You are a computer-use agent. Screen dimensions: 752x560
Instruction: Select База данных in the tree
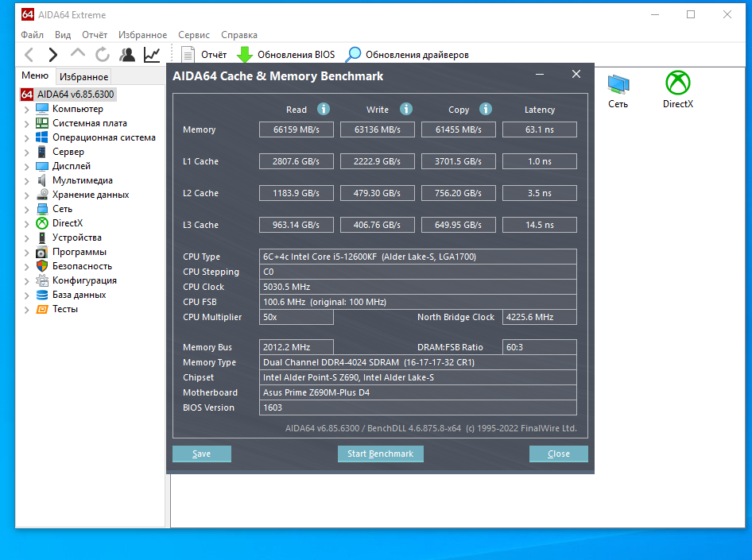click(79, 295)
